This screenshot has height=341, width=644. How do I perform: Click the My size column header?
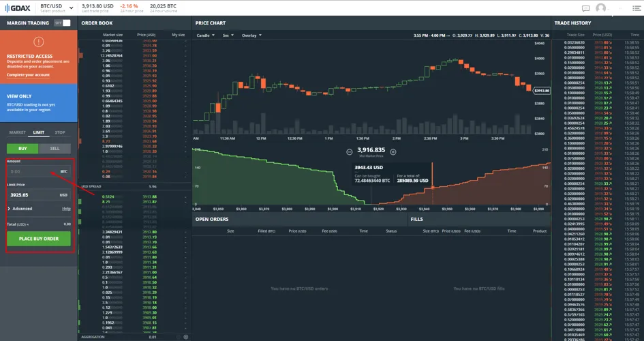[179, 35]
